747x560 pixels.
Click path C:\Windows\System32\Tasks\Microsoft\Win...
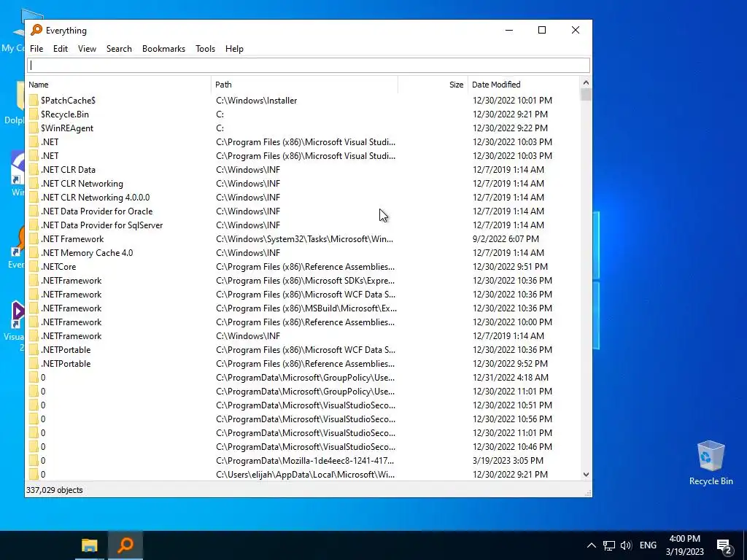(304, 239)
